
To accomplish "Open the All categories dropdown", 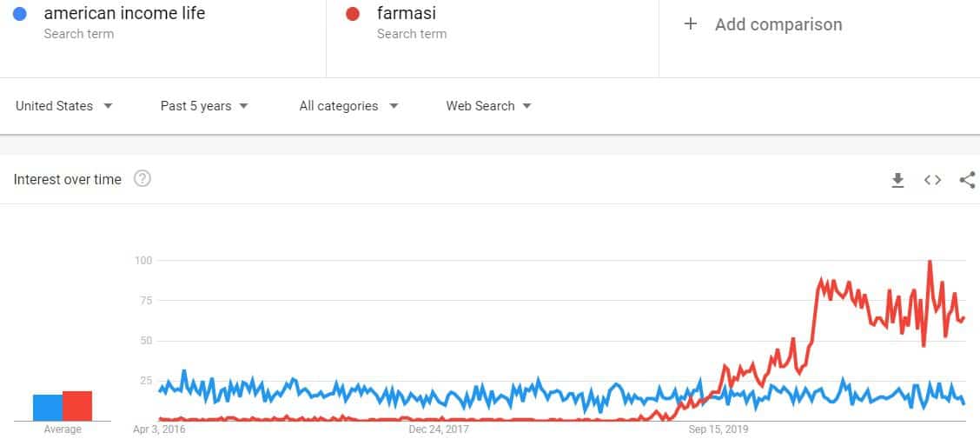I will pos(348,106).
